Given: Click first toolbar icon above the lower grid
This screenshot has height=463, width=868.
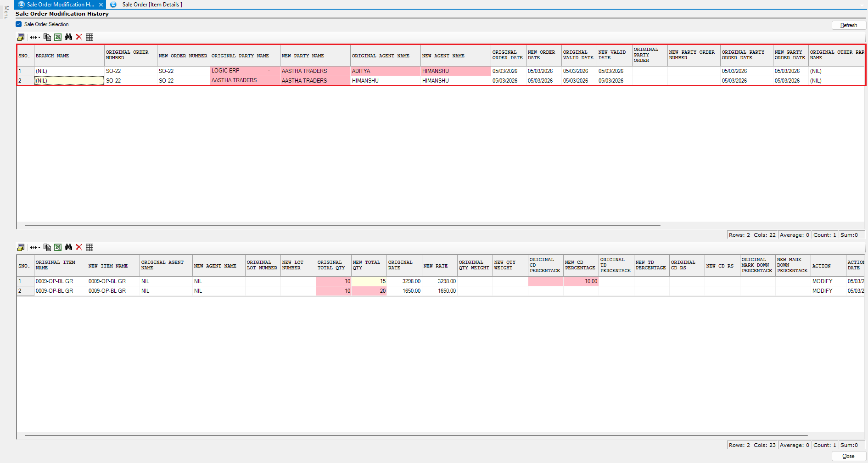Looking at the screenshot, I should (21, 247).
